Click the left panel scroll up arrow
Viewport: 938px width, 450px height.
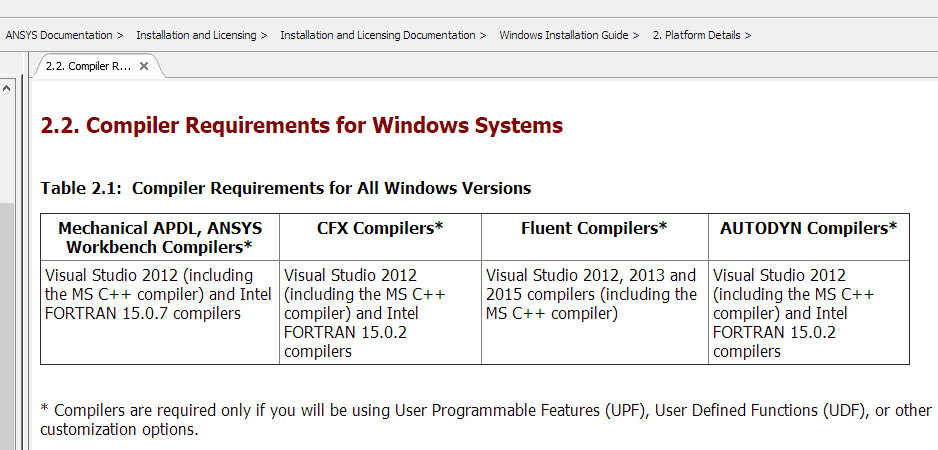(7, 88)
